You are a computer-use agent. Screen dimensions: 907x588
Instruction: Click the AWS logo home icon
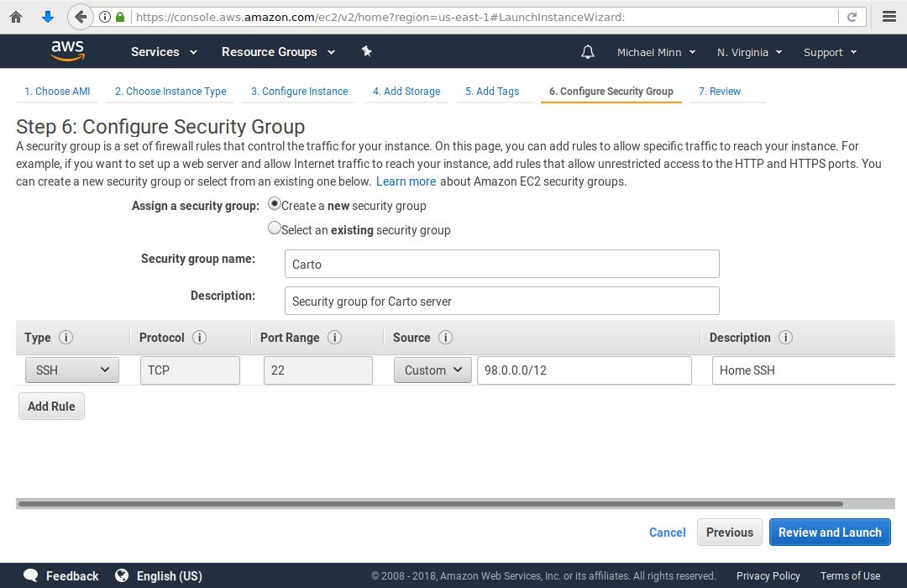[x=67, y=51]
